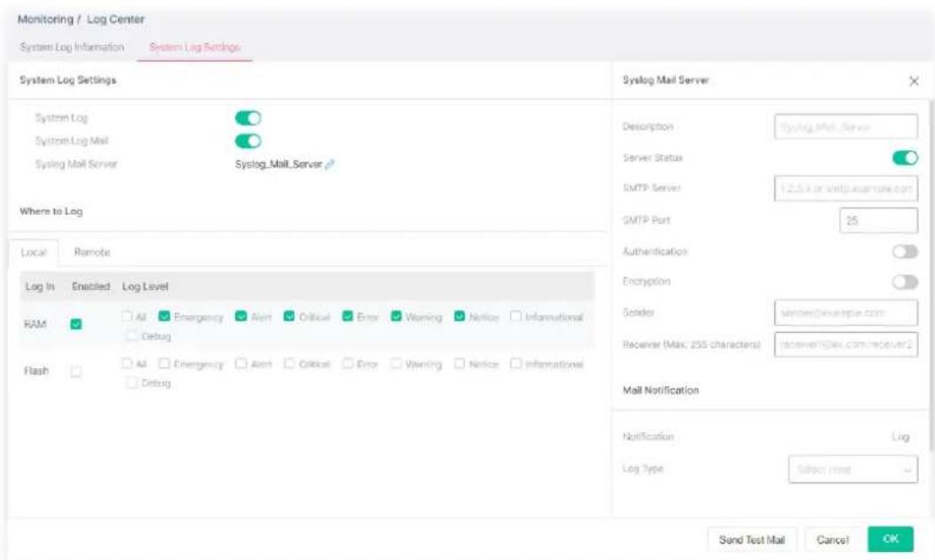
Task: Click the SMTP Port field
Action: coord(878,220)
